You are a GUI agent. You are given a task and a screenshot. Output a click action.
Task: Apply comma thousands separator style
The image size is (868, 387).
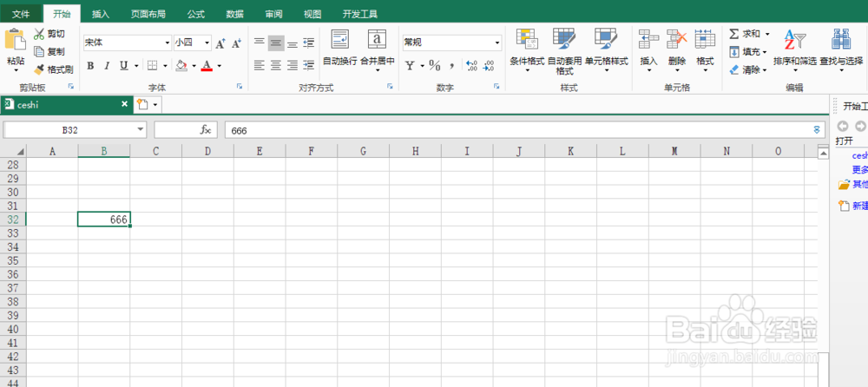coord(451,66)
